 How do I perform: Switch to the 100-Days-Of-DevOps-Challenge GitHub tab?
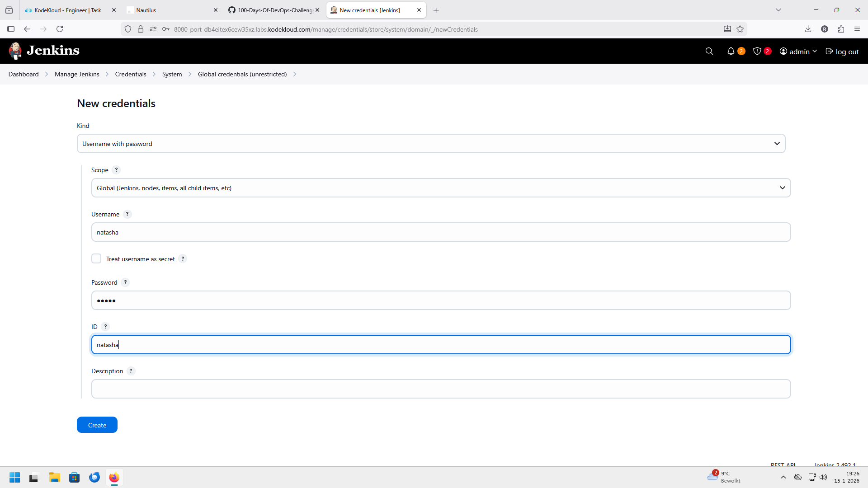(274, 10)
